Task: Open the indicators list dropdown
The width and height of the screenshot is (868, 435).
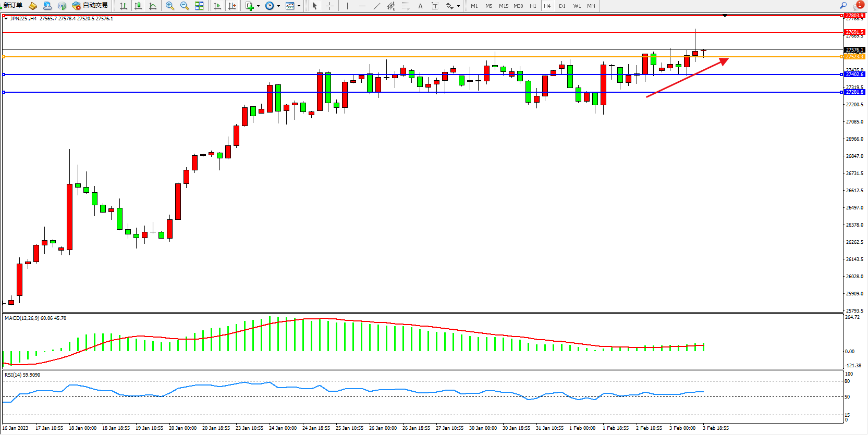Action: click(258, 6)
